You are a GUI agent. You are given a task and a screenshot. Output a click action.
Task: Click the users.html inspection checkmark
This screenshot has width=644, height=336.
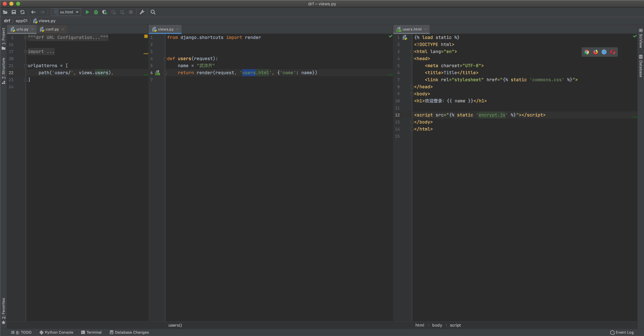pos(635,36)
